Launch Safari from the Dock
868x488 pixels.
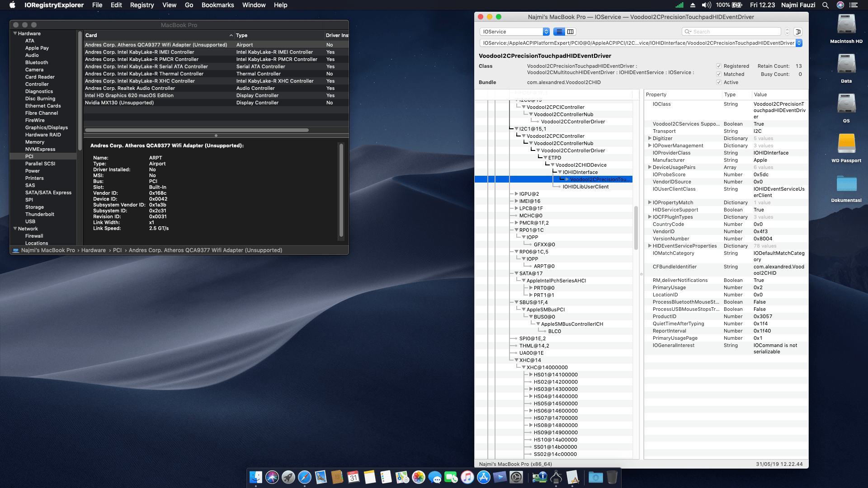305,477
